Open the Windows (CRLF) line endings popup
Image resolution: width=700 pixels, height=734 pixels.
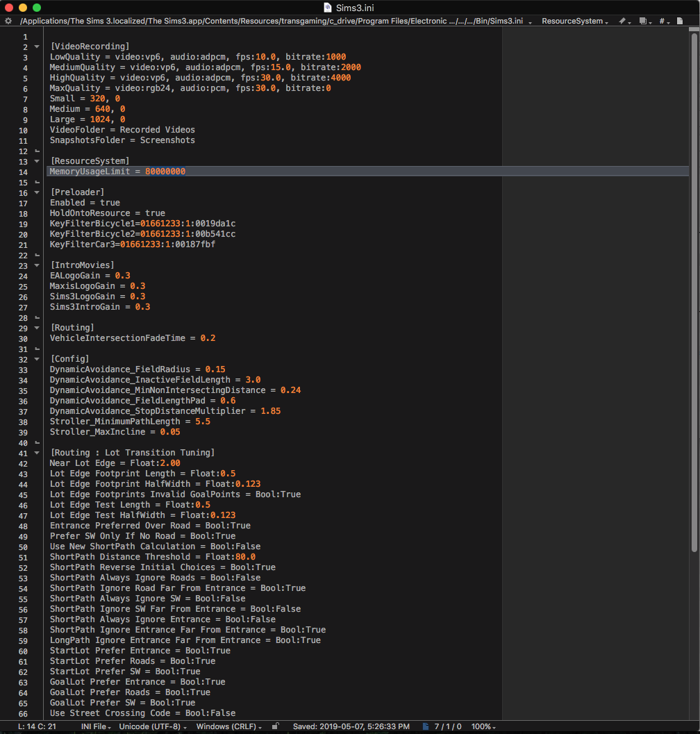coord(228,726)
